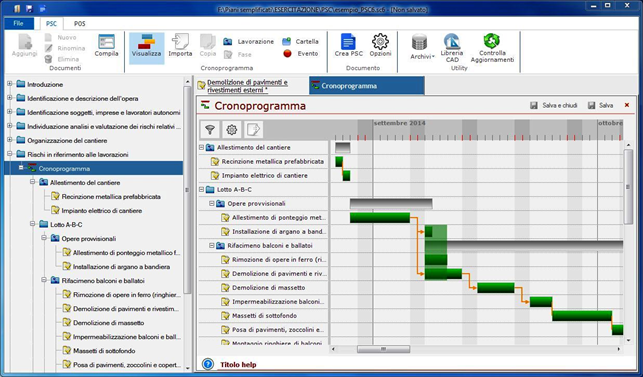Click the Massetti di sottofondo green Gantt bar
This screenshot has width=643, height=377.
tap(582, 315)
